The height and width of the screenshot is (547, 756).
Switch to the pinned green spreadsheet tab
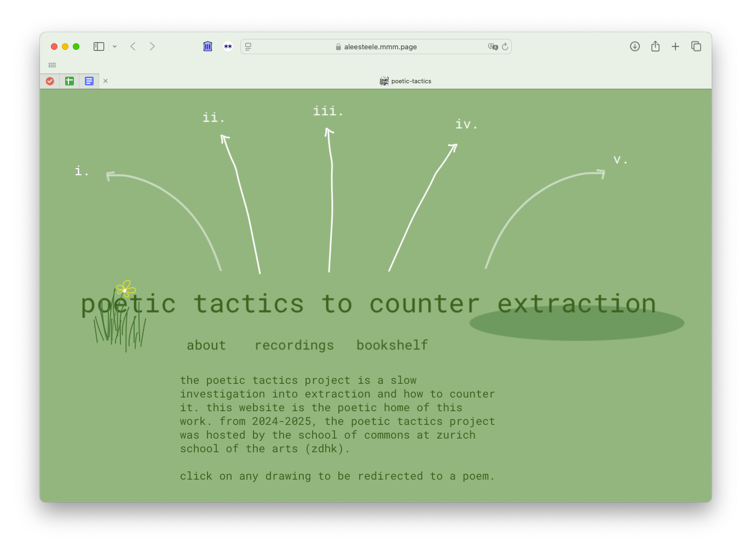[x=70, y=81]
